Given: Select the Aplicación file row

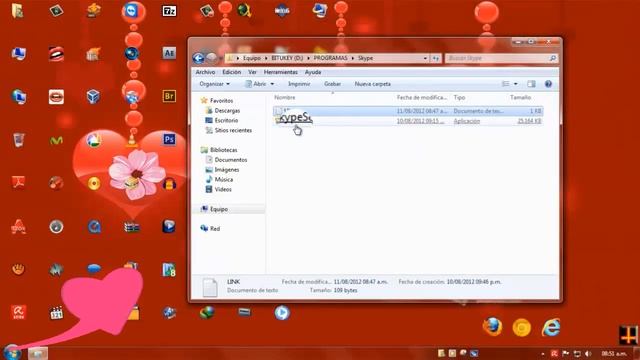Looking at the screenshot, I should 408,121.
